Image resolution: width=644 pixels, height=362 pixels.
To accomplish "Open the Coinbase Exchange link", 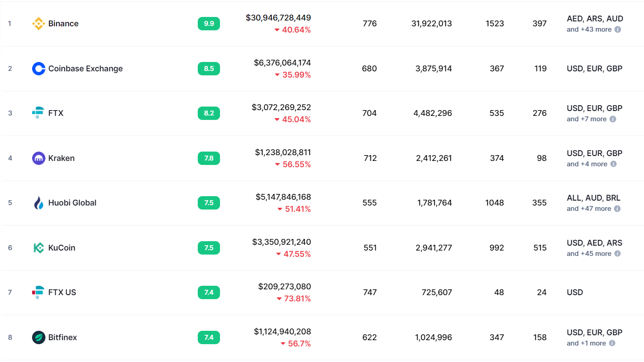I will click(86, 69).
